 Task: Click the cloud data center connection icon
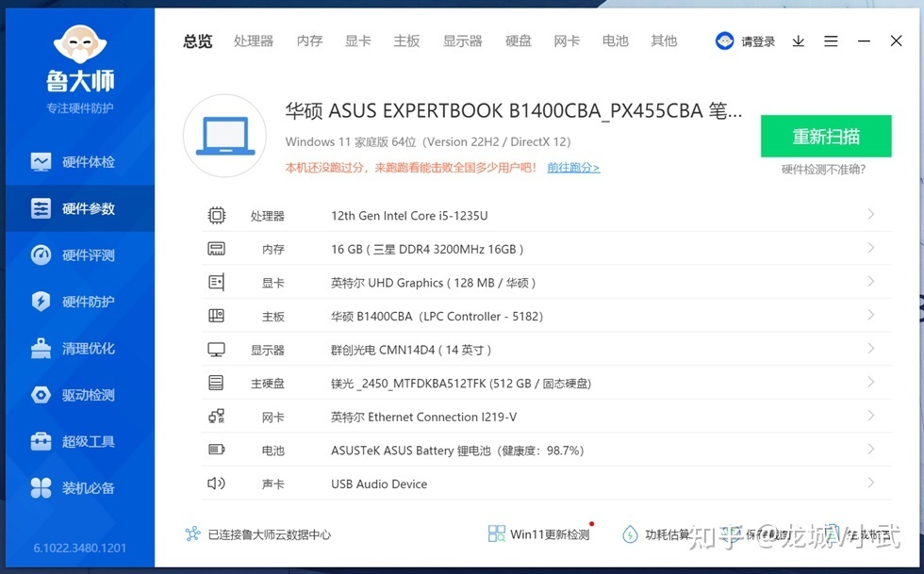click(x=192, y=533)
